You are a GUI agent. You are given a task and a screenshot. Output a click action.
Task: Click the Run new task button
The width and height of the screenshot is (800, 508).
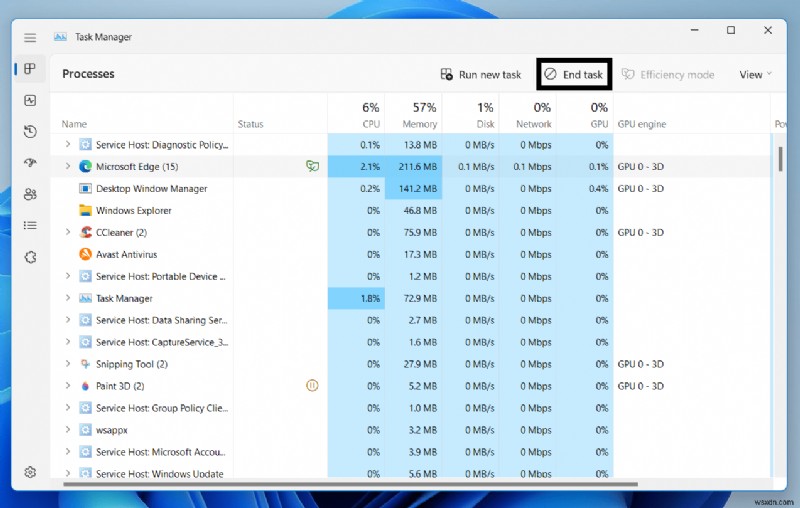481,74
